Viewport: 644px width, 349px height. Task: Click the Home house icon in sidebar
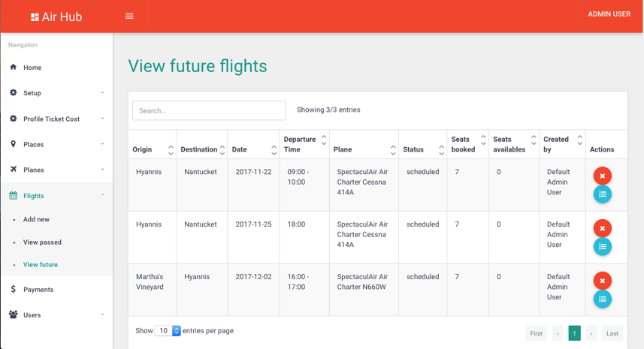tap(14, 68)
